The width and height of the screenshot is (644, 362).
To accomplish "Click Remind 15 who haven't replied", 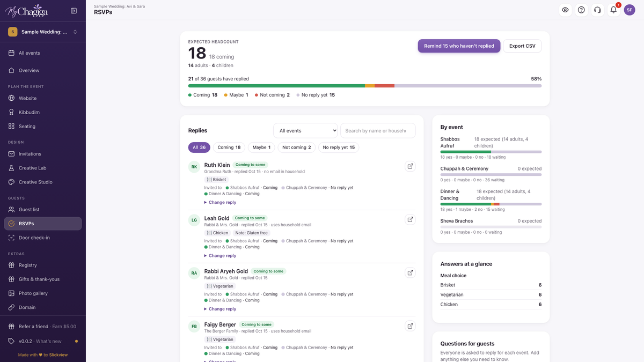I will (x=459, y=46).
